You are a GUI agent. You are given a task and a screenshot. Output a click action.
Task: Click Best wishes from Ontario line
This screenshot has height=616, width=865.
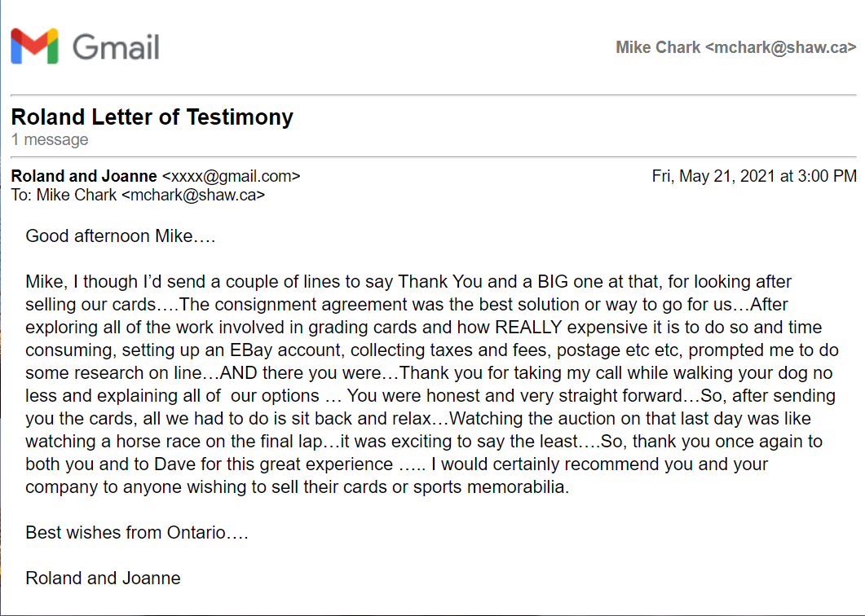tap(137, 533)
